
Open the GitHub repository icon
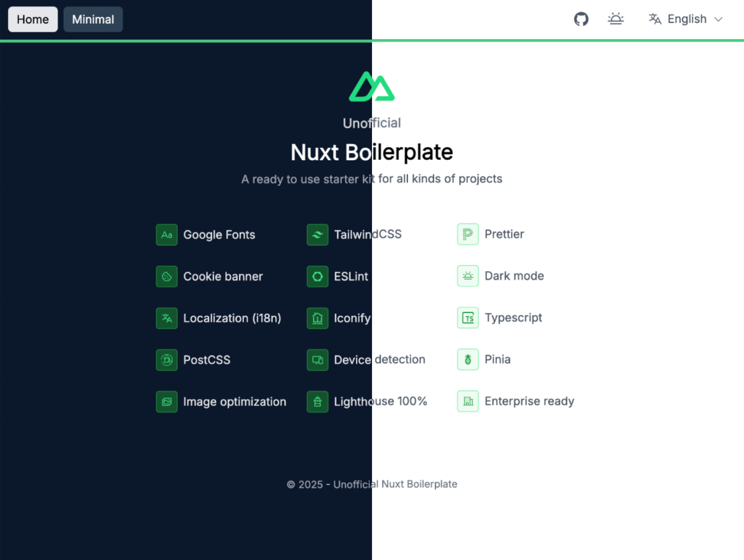click(x=581, y=19)
